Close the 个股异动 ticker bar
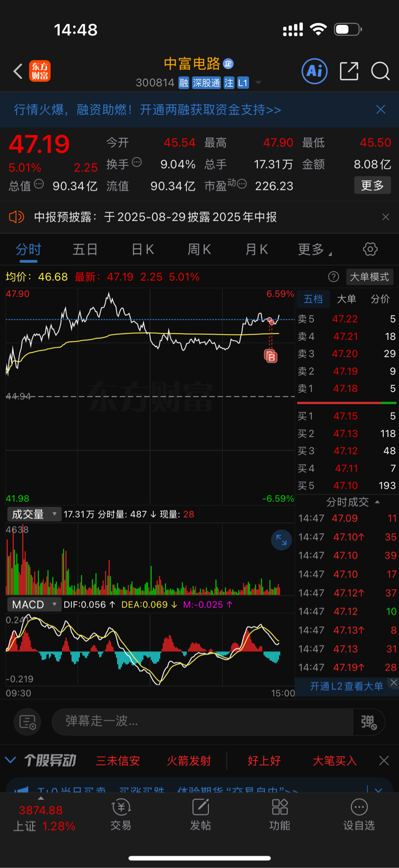The height and width of the screenshot is (868, 399). click(x=384, y=761)
